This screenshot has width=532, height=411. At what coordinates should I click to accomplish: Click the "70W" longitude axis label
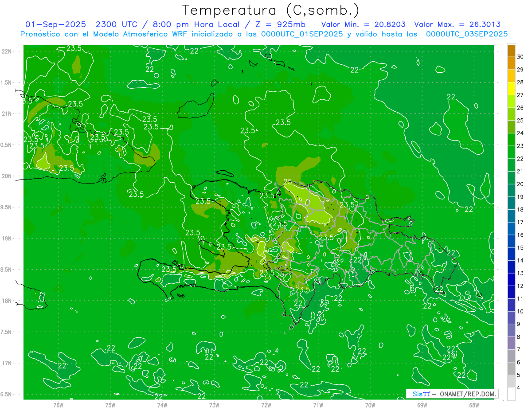pyautogui.click(x=370, y=405)
